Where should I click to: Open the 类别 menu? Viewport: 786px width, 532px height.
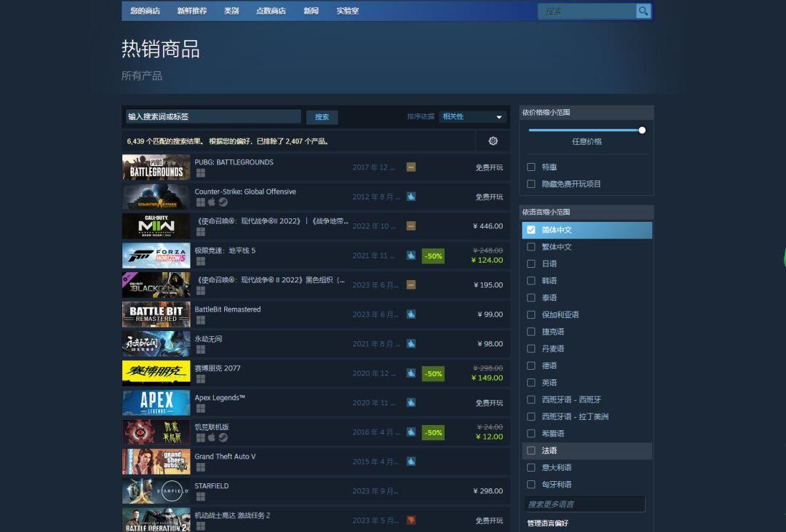tap(231, 11)
